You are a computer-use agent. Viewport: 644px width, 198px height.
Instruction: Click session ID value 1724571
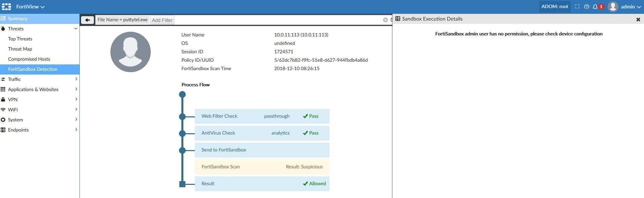[284, 52]
